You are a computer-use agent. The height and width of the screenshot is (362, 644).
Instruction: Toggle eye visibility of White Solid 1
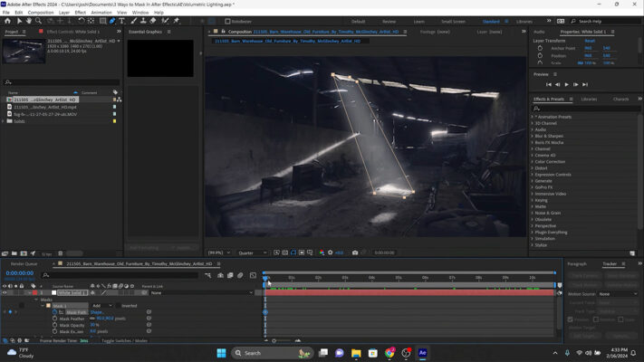(5, 292)
